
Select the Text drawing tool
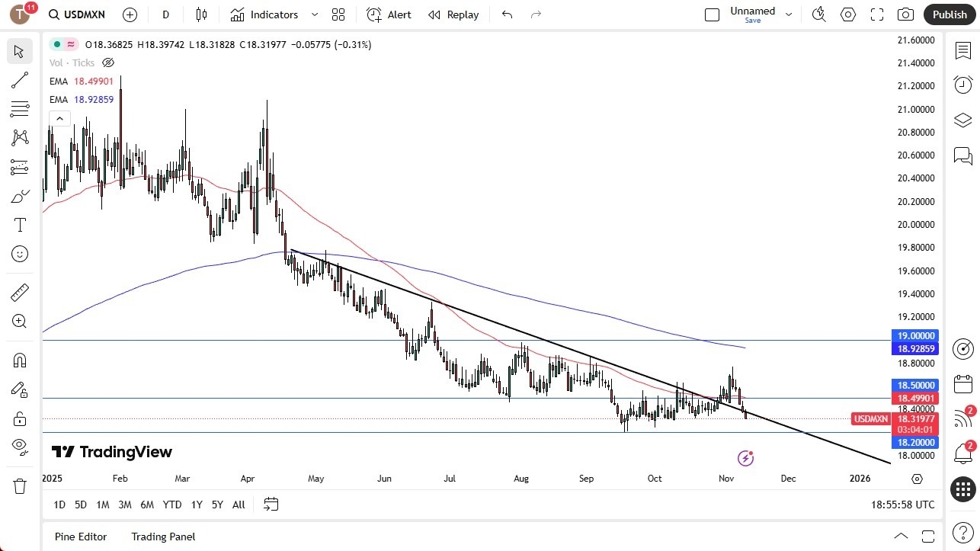click(x=20, y=225)
